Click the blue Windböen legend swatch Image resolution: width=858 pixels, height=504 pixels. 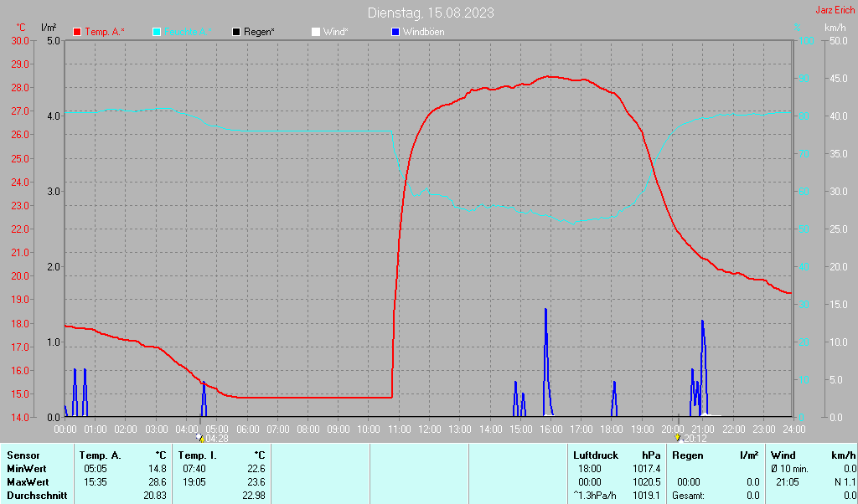tap(395, 32)
